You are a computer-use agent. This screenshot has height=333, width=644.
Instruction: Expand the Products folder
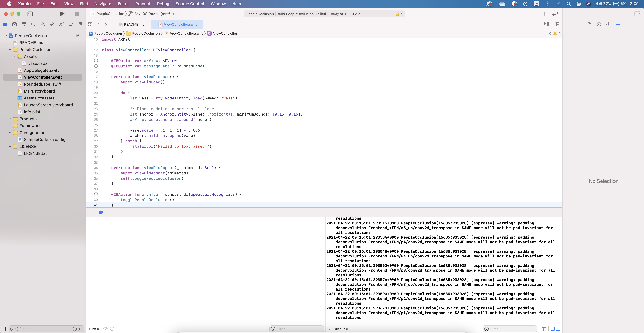click(x=10, y=119)
